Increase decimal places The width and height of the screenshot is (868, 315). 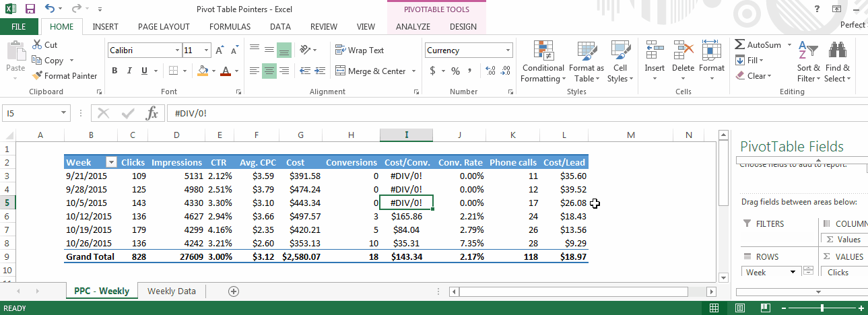pyautogui.click(x=490, y=71)
